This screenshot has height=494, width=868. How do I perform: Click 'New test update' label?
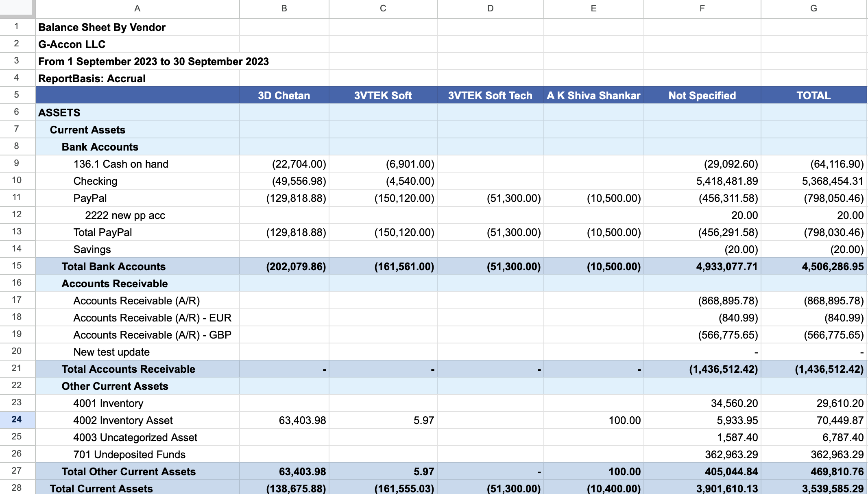[x=111, y=352]
